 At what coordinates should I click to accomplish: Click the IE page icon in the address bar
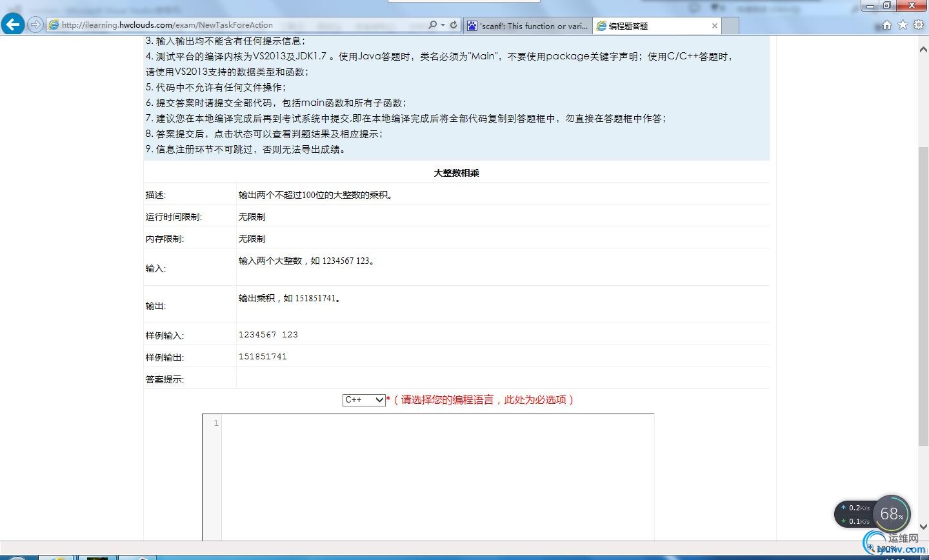click(x=54, y=25)
